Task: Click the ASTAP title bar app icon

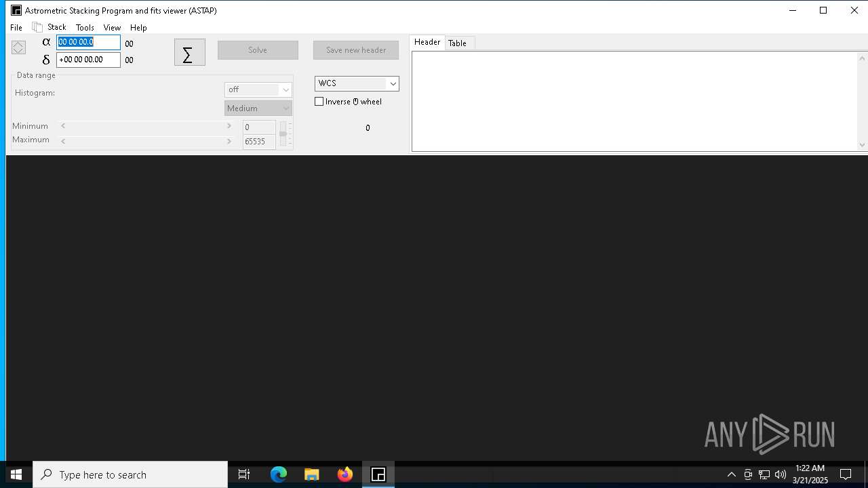Action: (16, 10)
